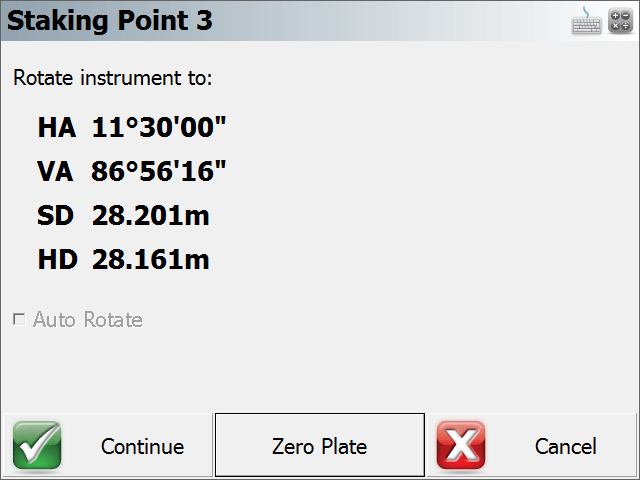
Task: Click the Continue button text
Action: (x=142, y=447)
